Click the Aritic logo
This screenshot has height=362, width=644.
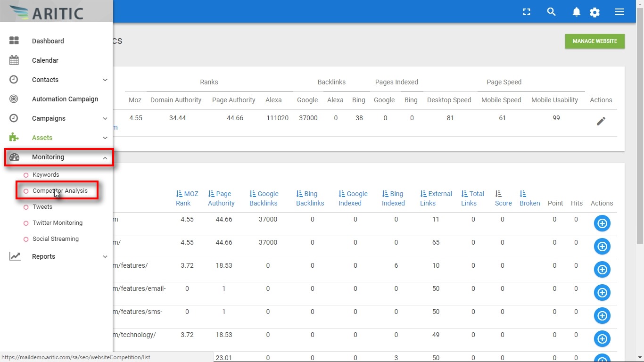coord(46,11)
